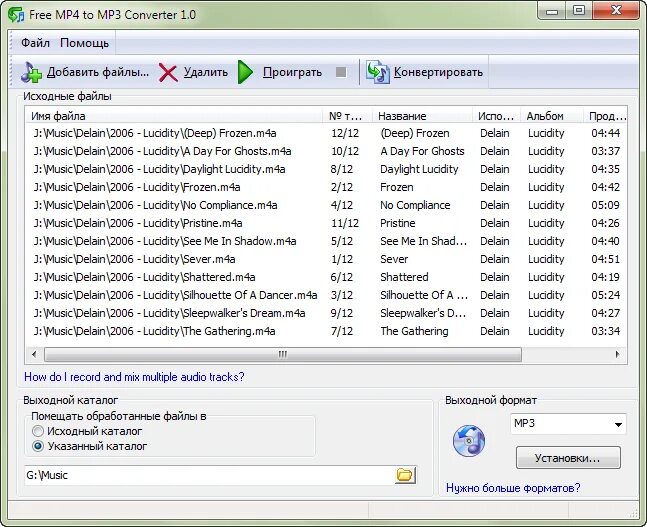
Task: Click the blue CD output format icon
Action: pyautogui.click(x=469, y=441)
